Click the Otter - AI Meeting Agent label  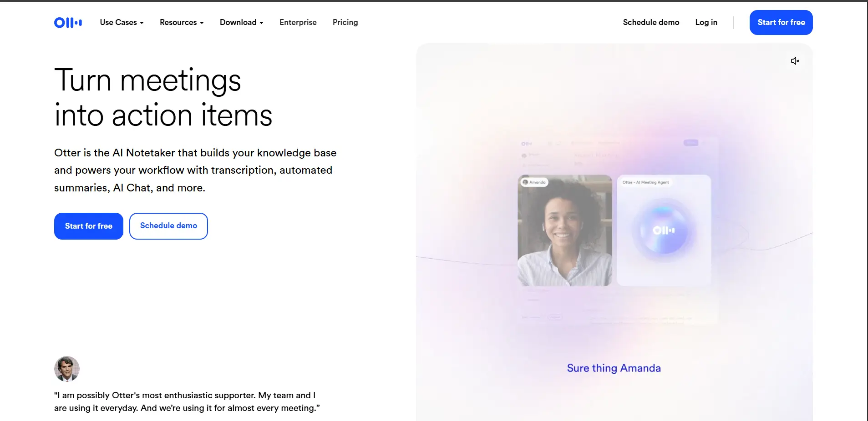645,182
